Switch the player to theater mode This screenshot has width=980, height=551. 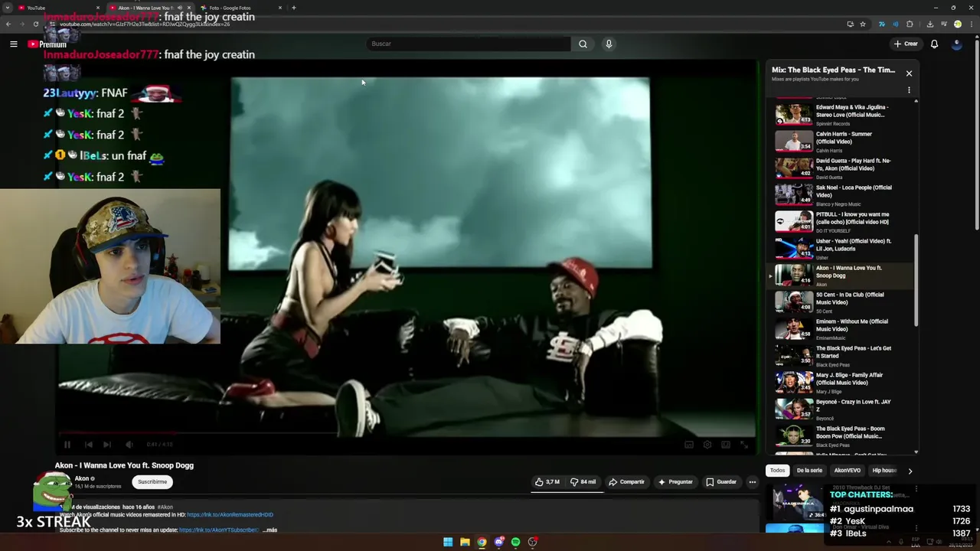click(726, 445)
